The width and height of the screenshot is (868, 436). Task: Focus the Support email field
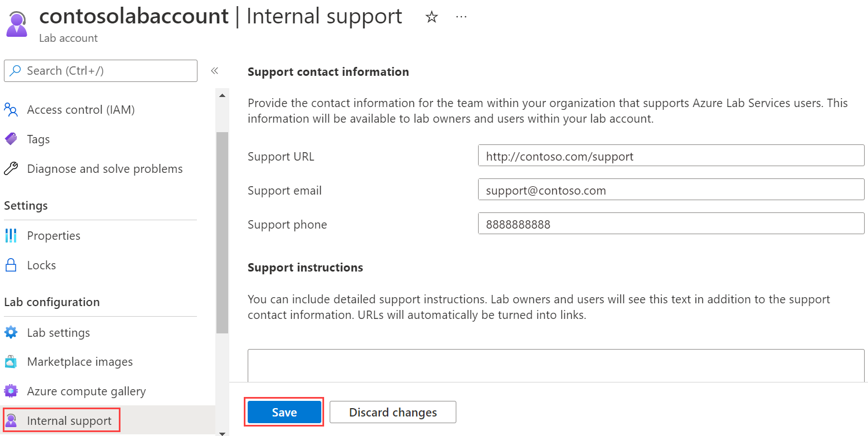[x=671, y=190]
